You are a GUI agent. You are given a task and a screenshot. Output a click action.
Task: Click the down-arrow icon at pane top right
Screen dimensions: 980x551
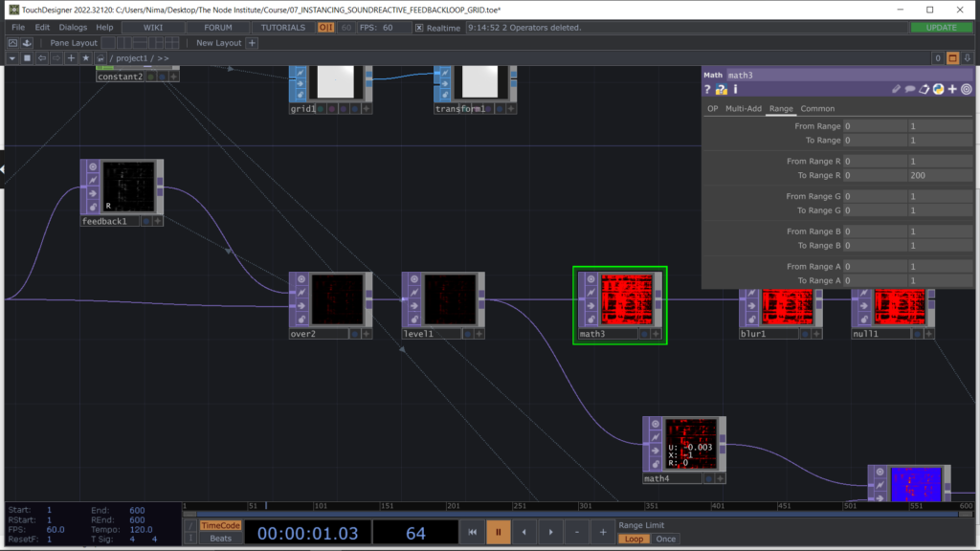pos(967,58)
